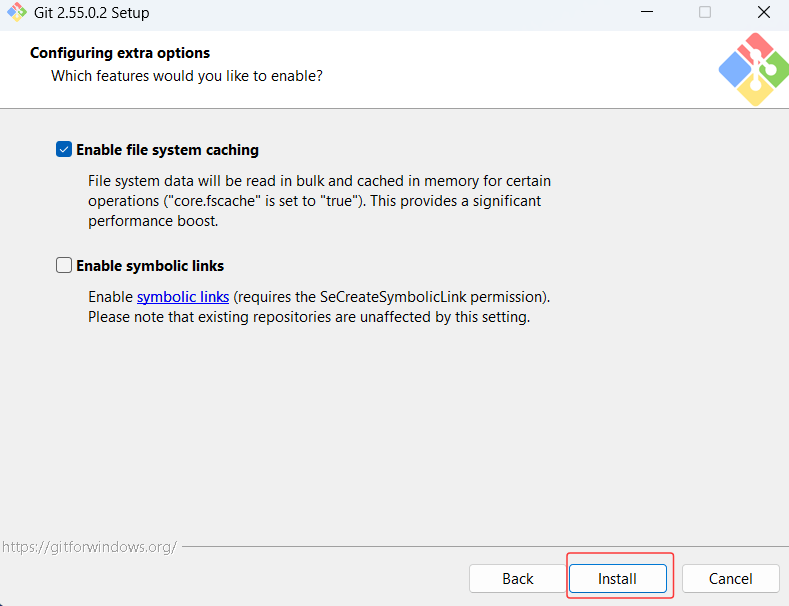
Task: Click the large Git logo in header
Action: click(754, 69)
